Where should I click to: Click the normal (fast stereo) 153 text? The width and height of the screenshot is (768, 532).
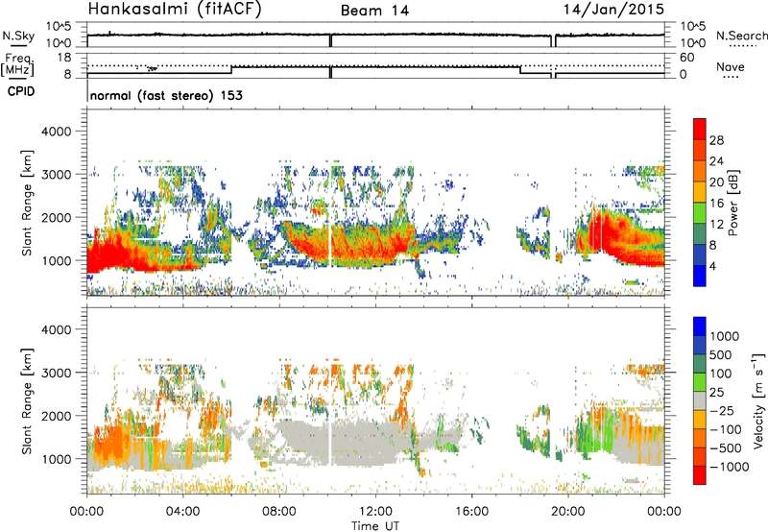(166, 95)
